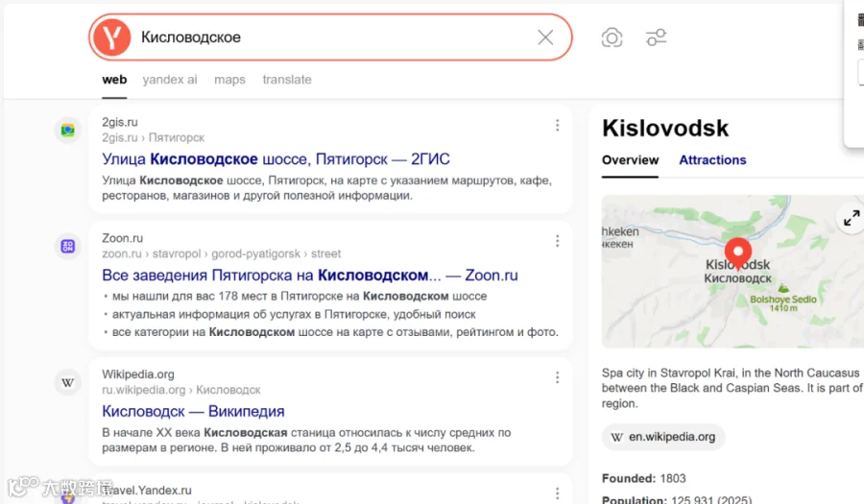Click the Kislovodsk panel heading

coord(665,129)
